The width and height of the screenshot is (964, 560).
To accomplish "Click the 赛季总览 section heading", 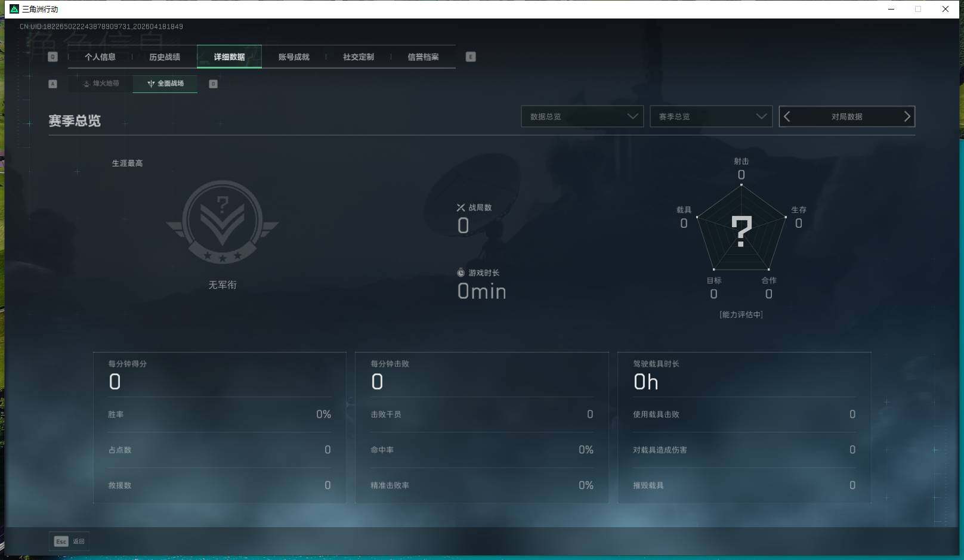I will [x=75, y=121].
